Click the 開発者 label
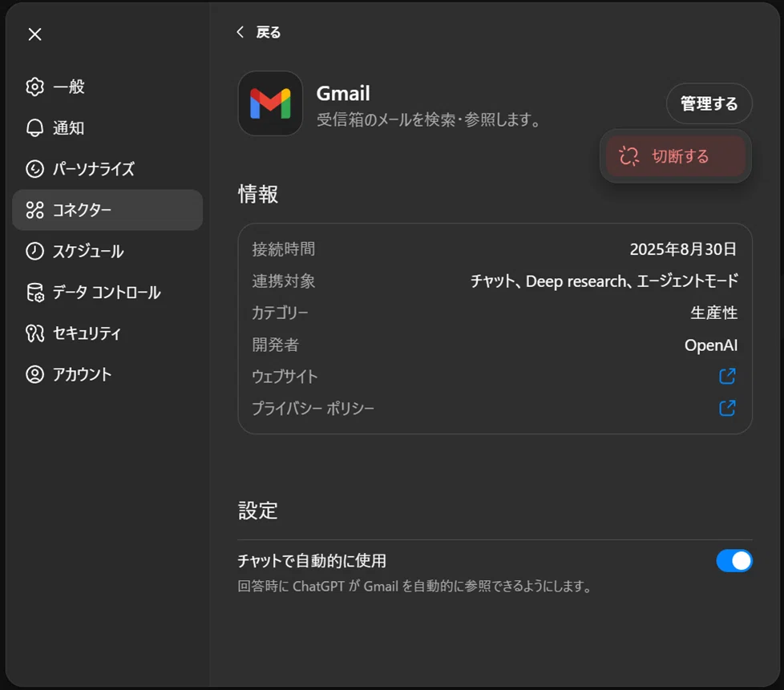Viewport: 784px width, 690px height. coord(276,345)
